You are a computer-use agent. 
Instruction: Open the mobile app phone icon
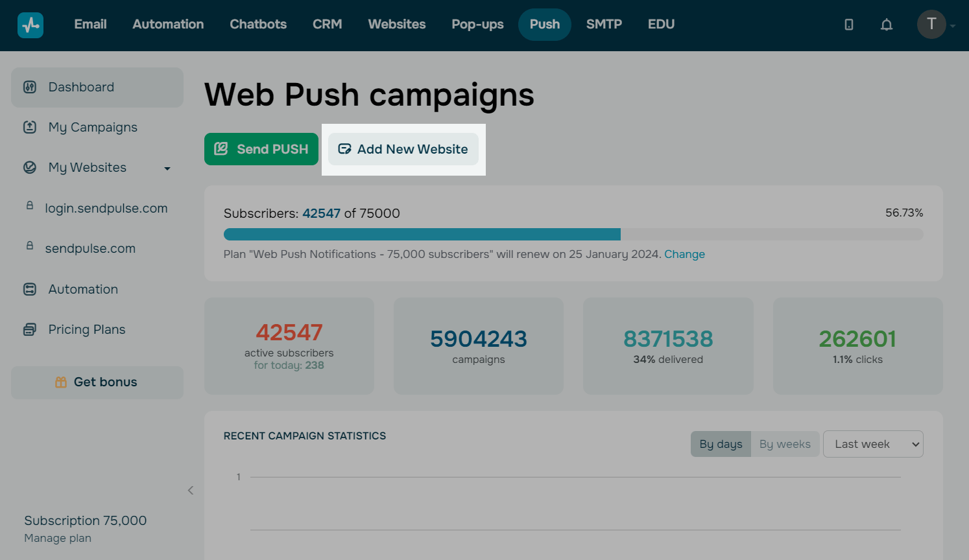pyautogui.click(x=849, y=25)
